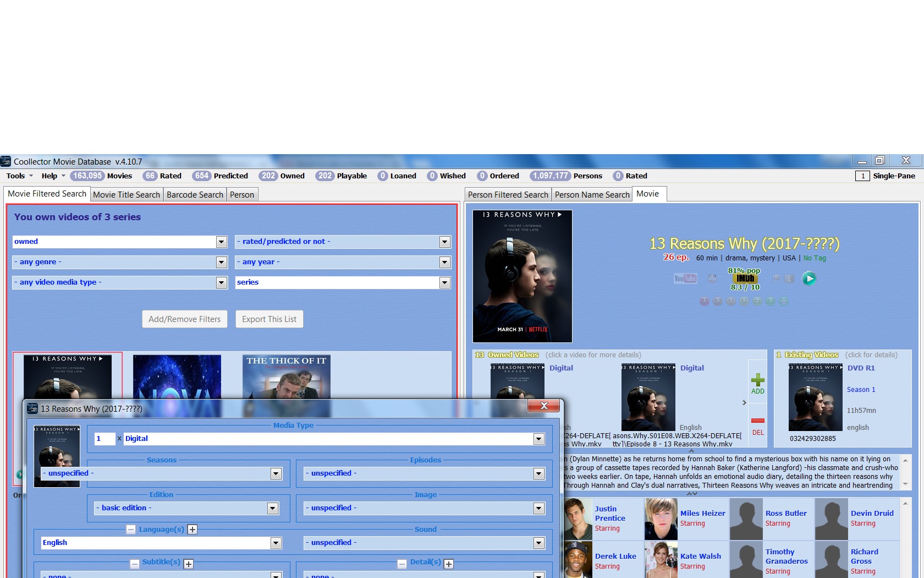Screen dimensions: 924x578
Task: Click the IMDb logo badge
Action: [x=745, y=279]
